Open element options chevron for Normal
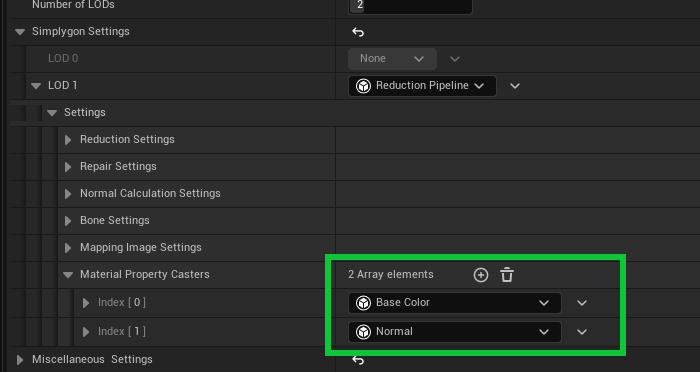Image resolution: width=700 pixels, height=372 pixels. point(582,332)
